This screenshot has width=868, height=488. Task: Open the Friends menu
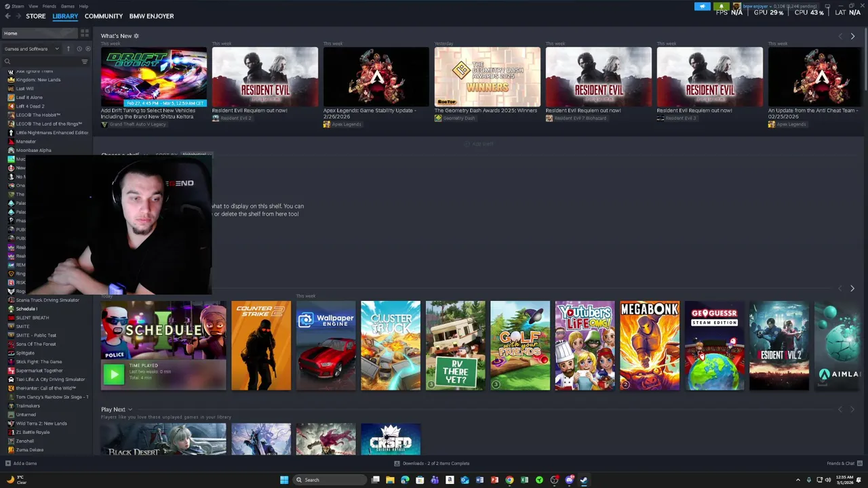(x=50, y=6)
